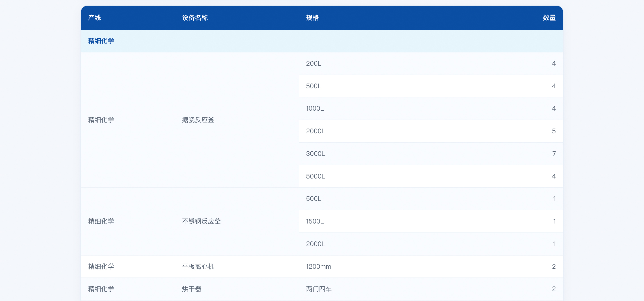The image size is (644, 301).
Task: Select the 2000L spec under 不锈钢反应釜
Action: pos(316,244)
